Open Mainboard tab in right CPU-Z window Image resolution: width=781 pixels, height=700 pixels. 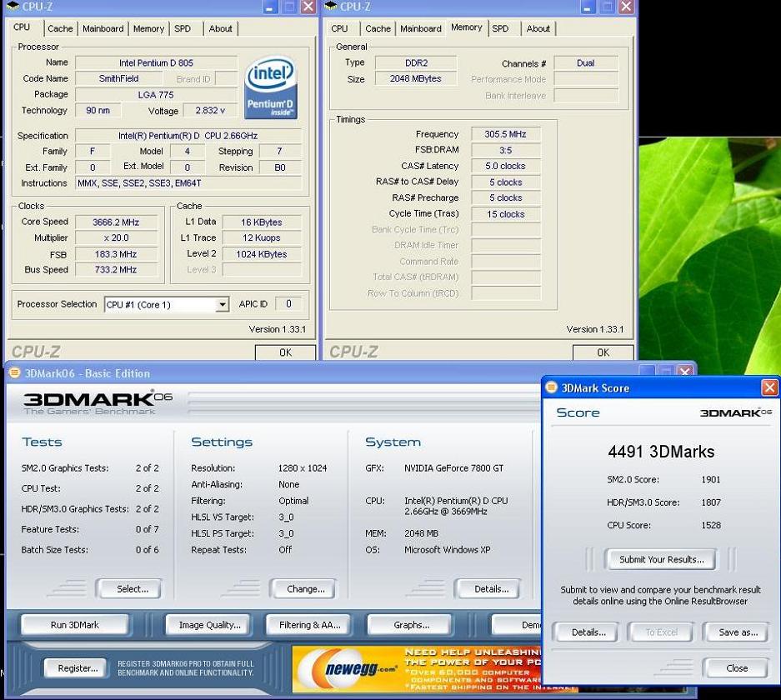tap(421, 29)
